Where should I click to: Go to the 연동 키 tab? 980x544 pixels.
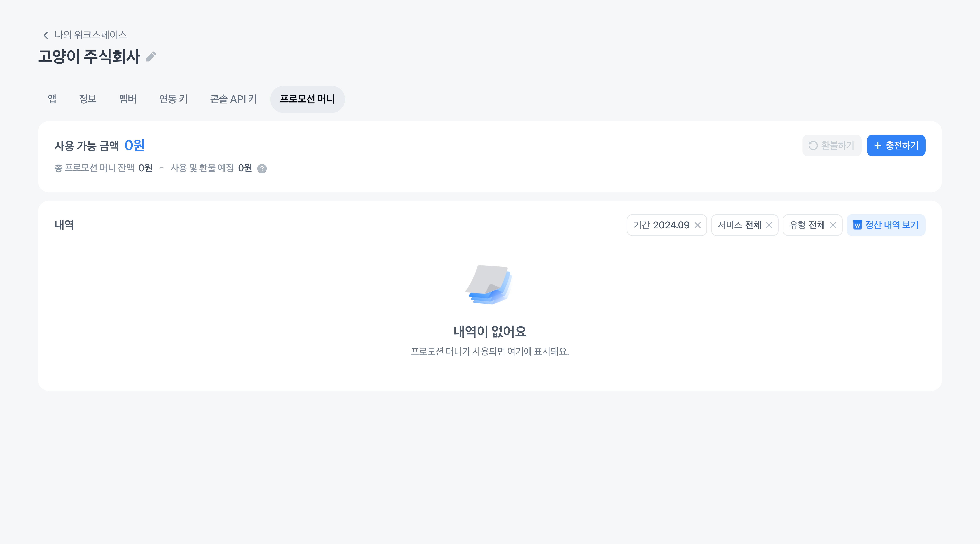(173, 99)
